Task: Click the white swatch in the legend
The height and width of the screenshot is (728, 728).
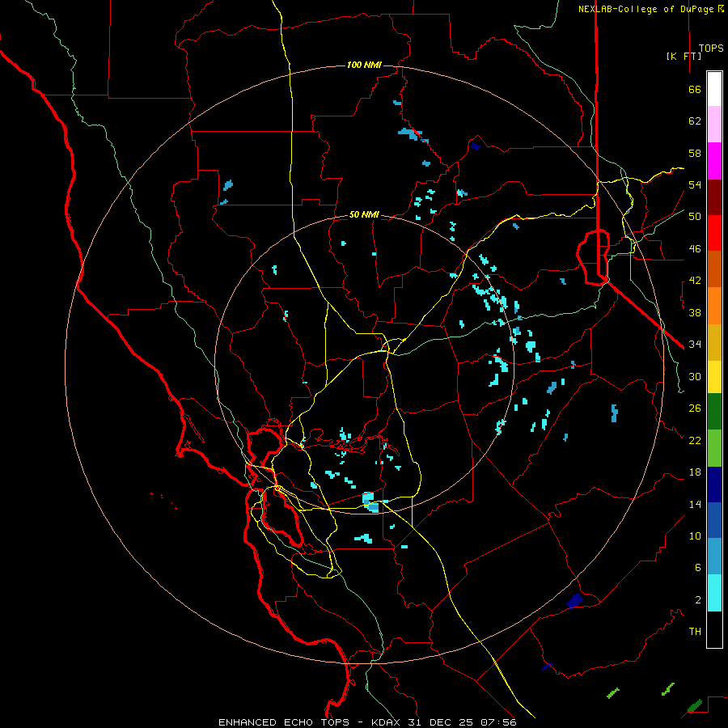Action: pyautogui.click(x=714, y=89)
